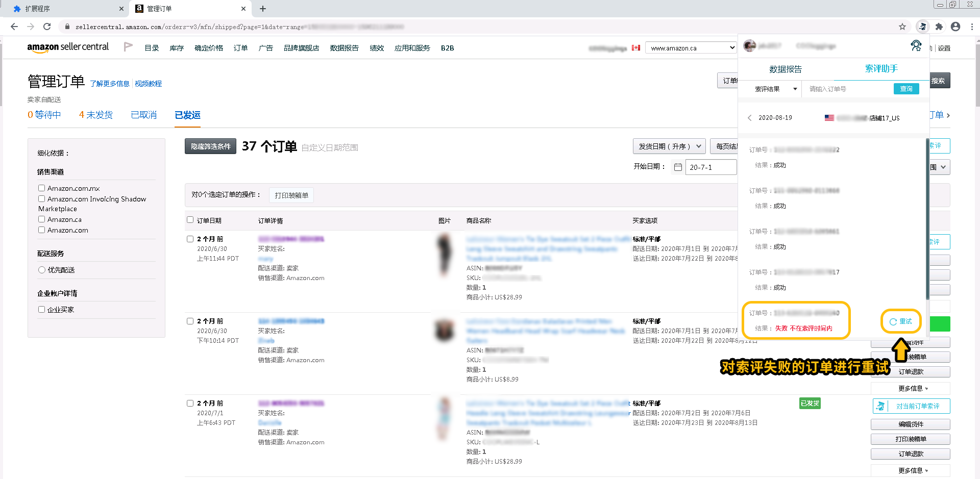Switch to the 数据报告 tab
The image size is (980, 479).
coord(785,69)
